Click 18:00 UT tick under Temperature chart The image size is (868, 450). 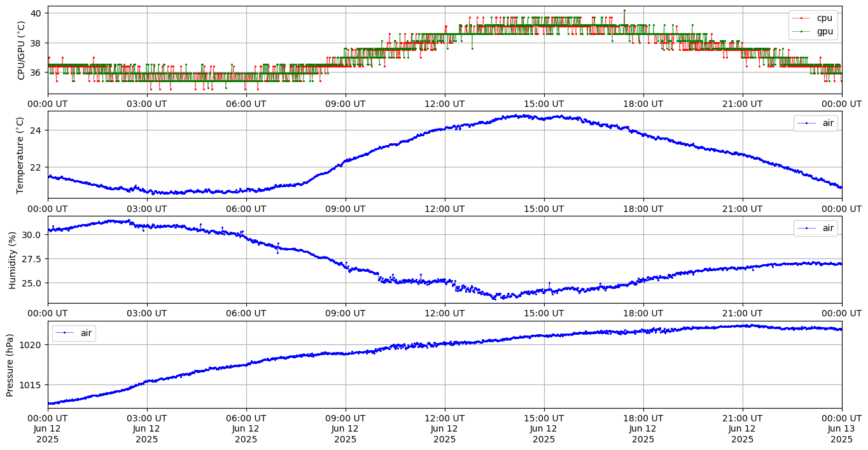click(643, 208)
